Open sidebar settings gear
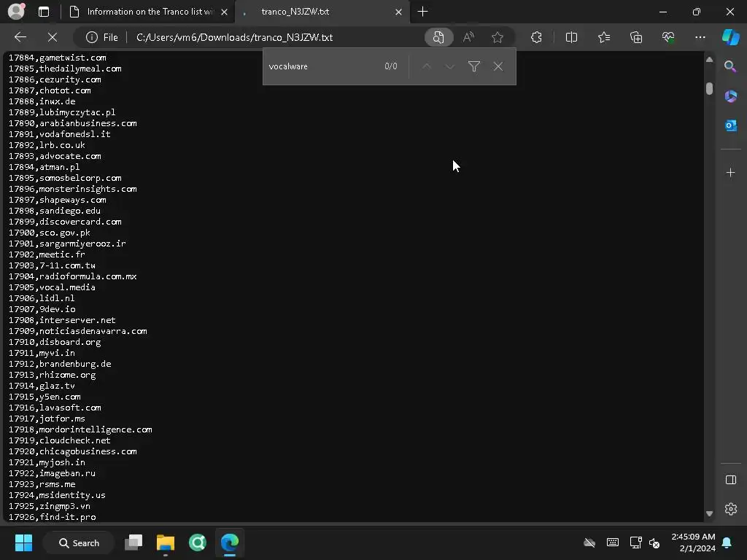This screenshot has width=747, height=560. 730,509
